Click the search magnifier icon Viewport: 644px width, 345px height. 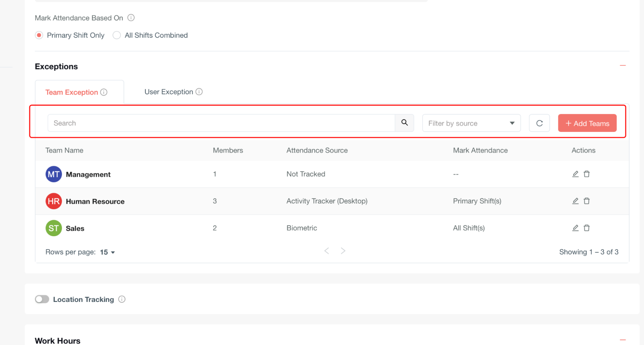point(404,123)
